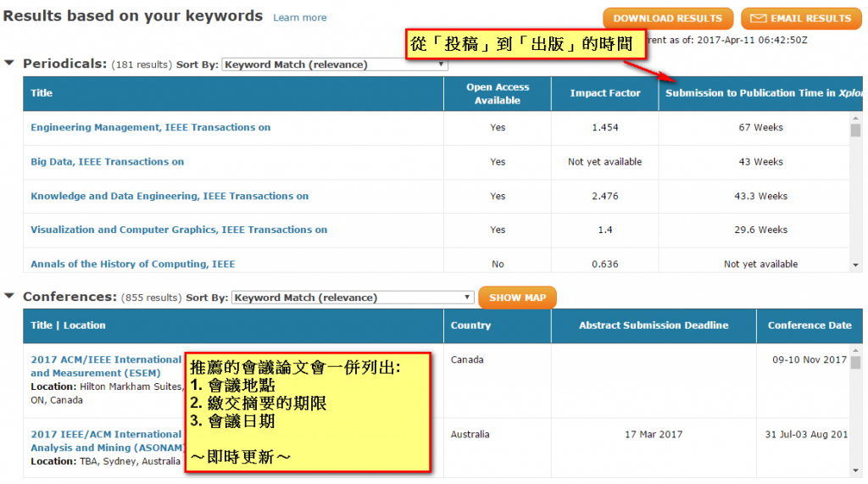This screenshot has width=868, height=484.
Task: Click periodicals scrollbar up arrow
Action: pyautogui.click(x=856, y=118)
